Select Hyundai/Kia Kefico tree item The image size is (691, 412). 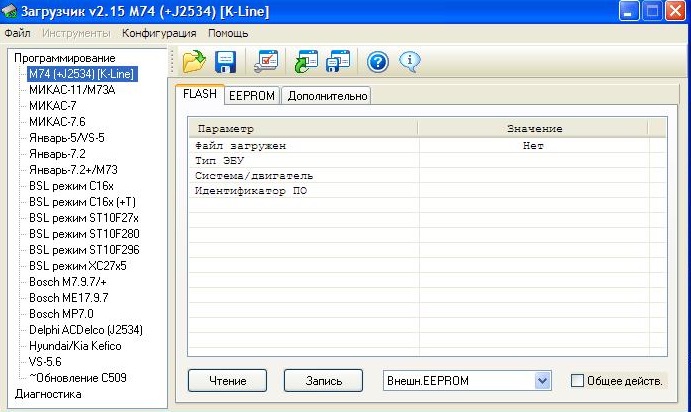75,346
